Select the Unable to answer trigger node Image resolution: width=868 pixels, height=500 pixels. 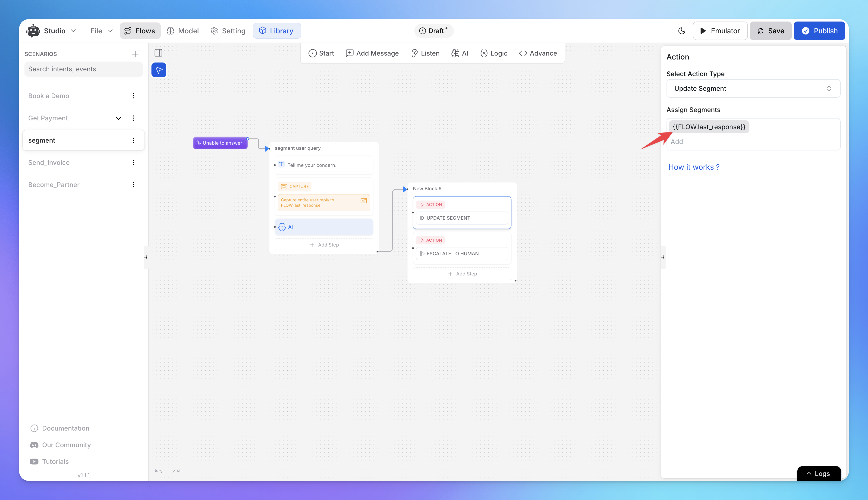tap(220, 143)
